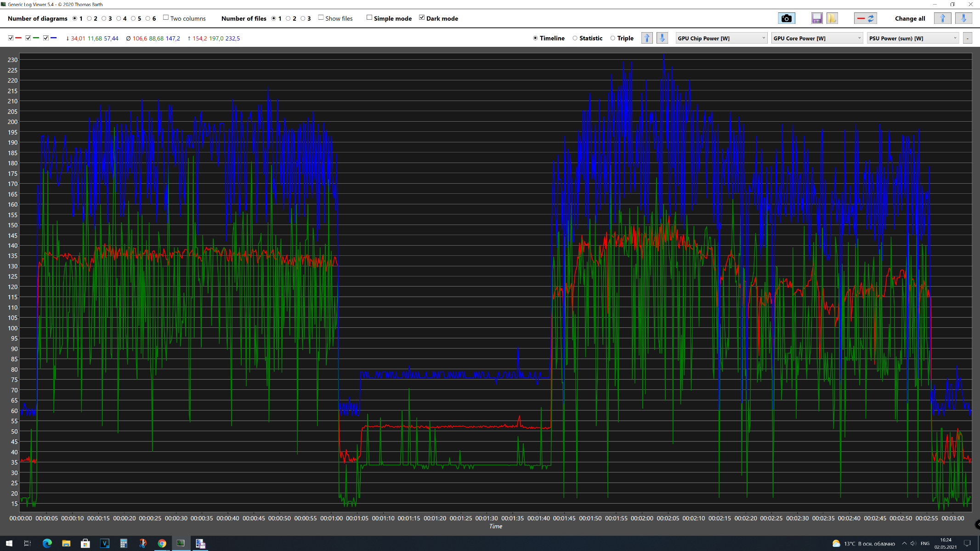This screenshot has height=551, width=980.
Task: Set number of diagrams to 3
Action: click(104, 18)
